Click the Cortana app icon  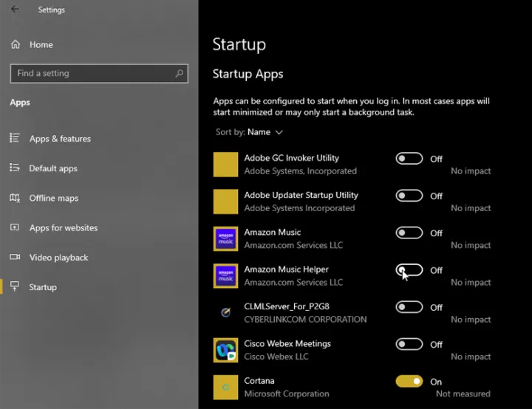point(225,387)
